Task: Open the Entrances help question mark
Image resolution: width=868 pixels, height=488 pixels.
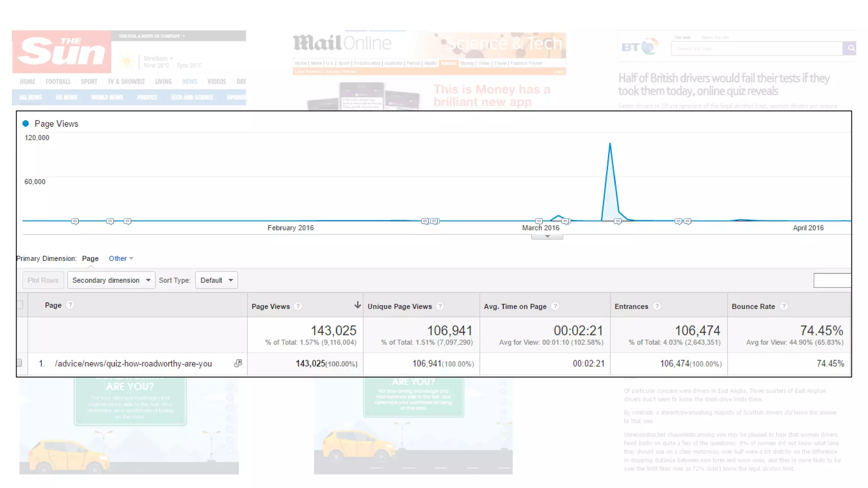Action: coord(657,306)
